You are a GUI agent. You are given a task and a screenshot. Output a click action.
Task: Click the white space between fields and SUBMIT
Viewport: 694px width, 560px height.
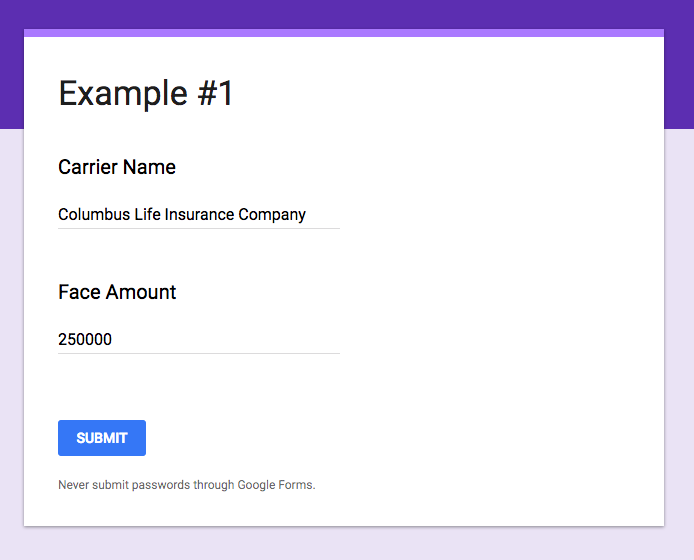(x=199, y=387)
